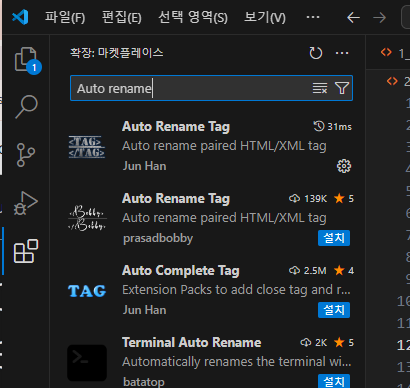
Task: Click Terminal Auto Rename description text
Action: click(237, 362)
